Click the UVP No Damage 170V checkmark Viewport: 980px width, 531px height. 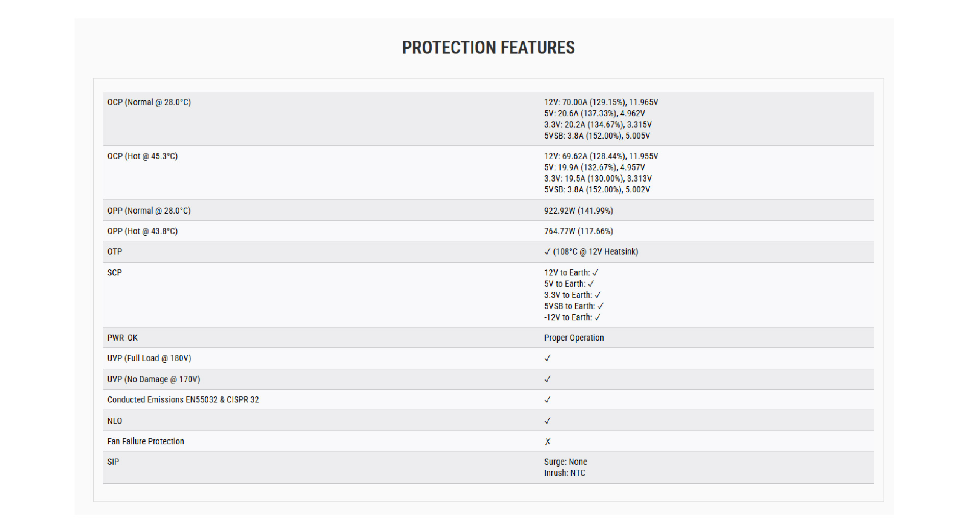click(547, 379)
